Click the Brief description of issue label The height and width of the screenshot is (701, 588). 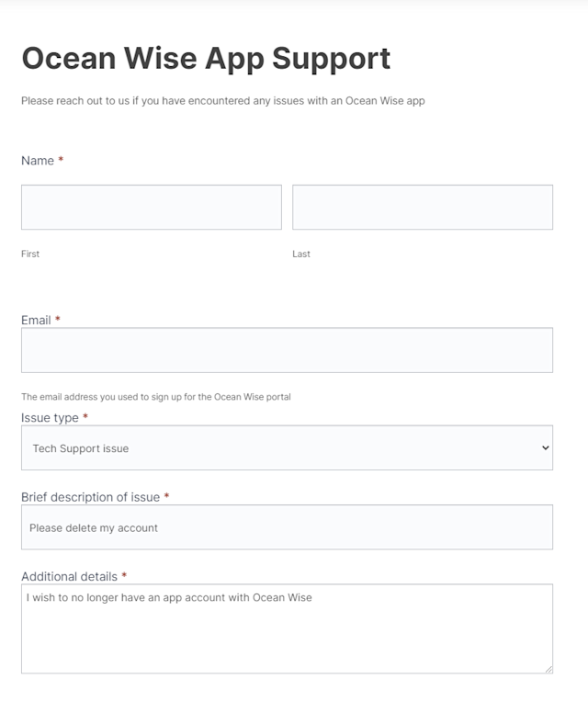coord(90,497)
